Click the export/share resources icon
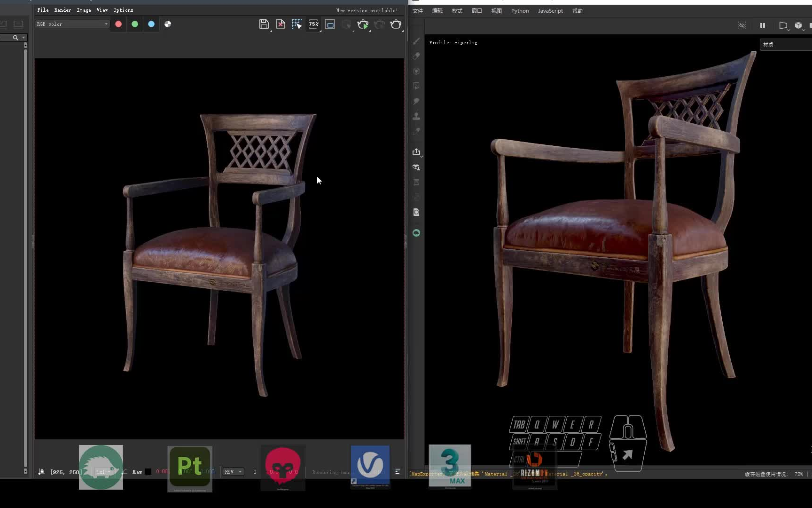The image size is (812, 508). pyautogui.click(x=416, y=152)
